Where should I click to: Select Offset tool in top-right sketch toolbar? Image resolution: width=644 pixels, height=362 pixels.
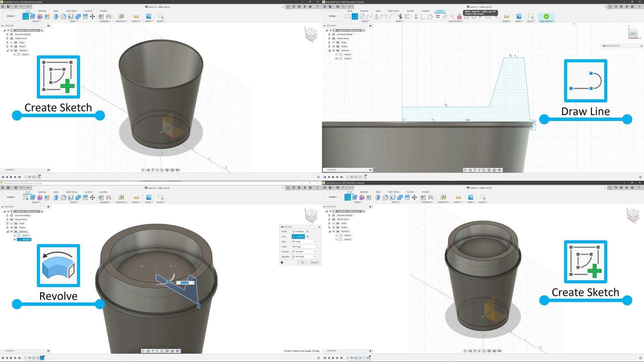(407, 16)
